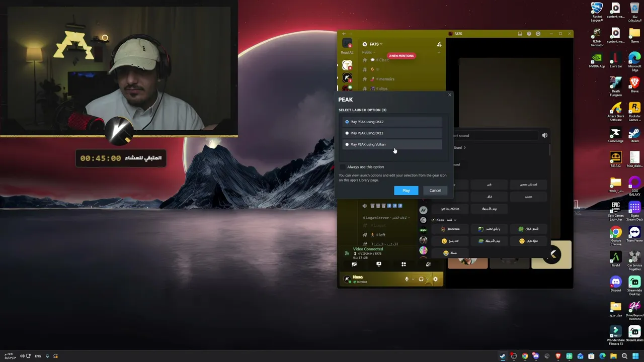Enable Always use this option checkbox
The height and width of the screenshot is (362, 644).
click(343, 167)
